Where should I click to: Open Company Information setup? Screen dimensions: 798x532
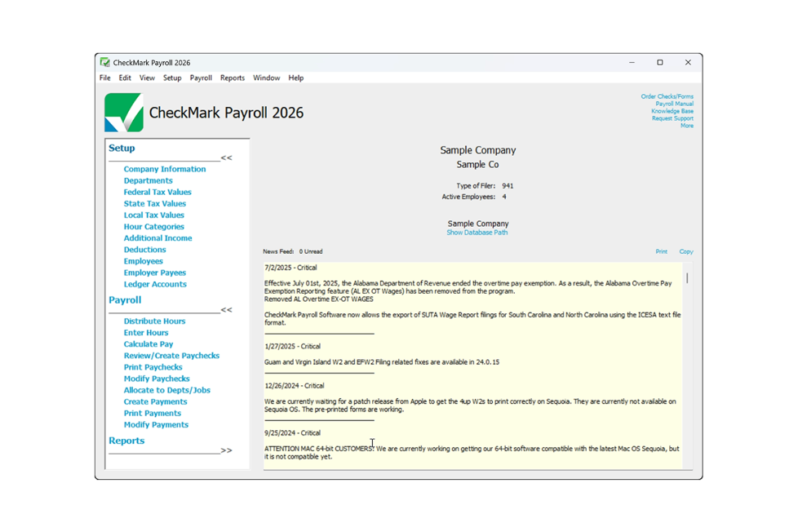pos(163,169)
